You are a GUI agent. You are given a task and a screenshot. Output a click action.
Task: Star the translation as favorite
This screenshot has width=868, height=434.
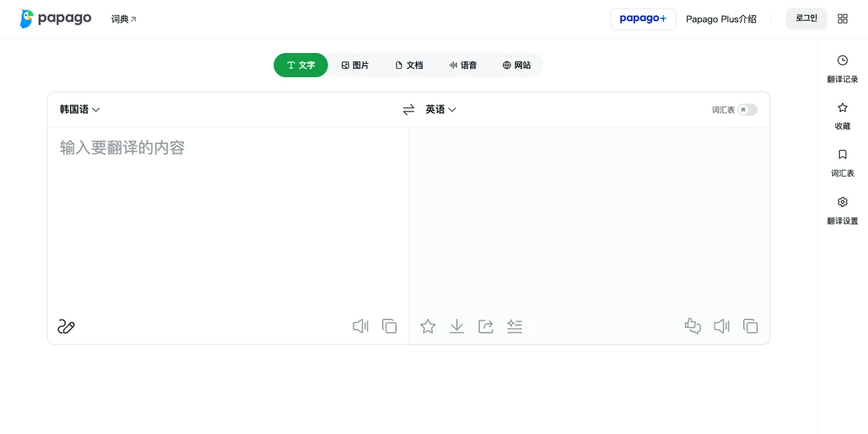[x=428, y=326]
